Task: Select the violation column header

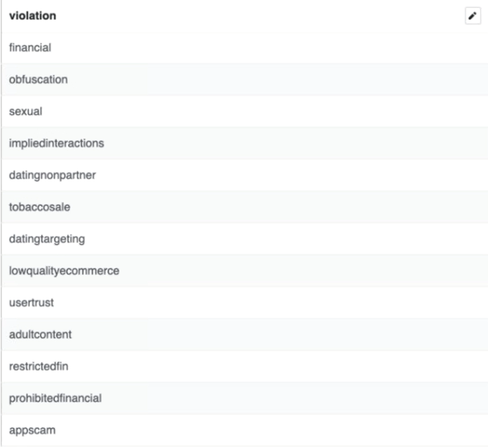Action: coord(33,16)
